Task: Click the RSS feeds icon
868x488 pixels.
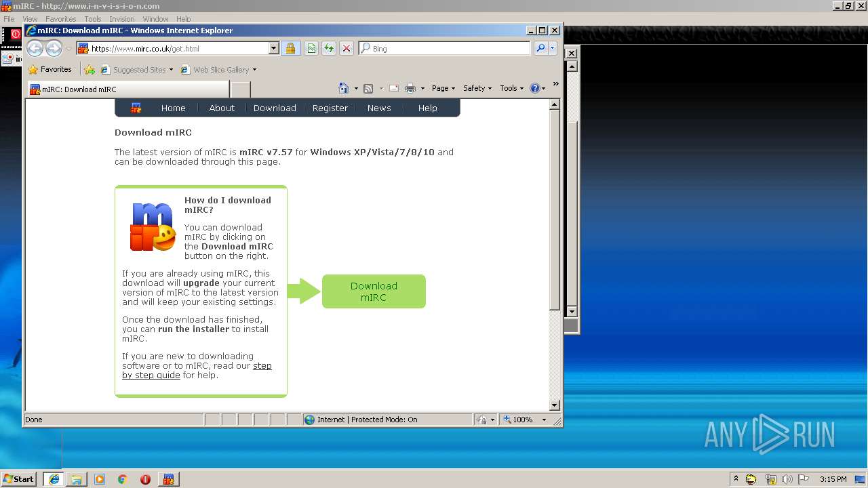Action: point(368,88)
